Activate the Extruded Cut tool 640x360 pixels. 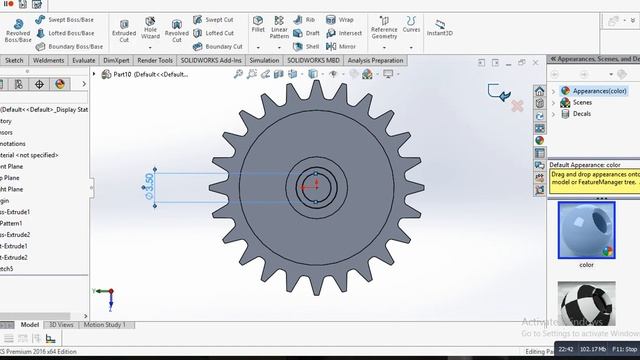124,31
